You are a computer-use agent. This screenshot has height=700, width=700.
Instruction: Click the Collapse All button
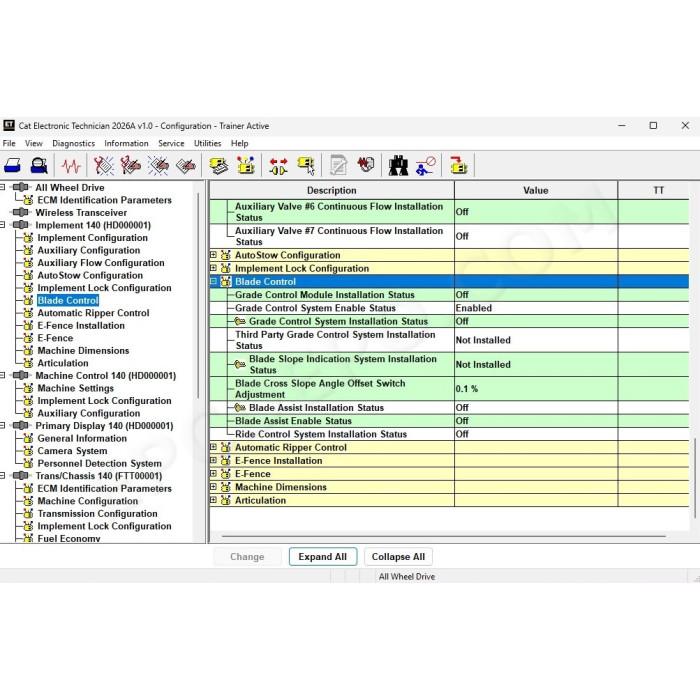(x=398, y=557)
